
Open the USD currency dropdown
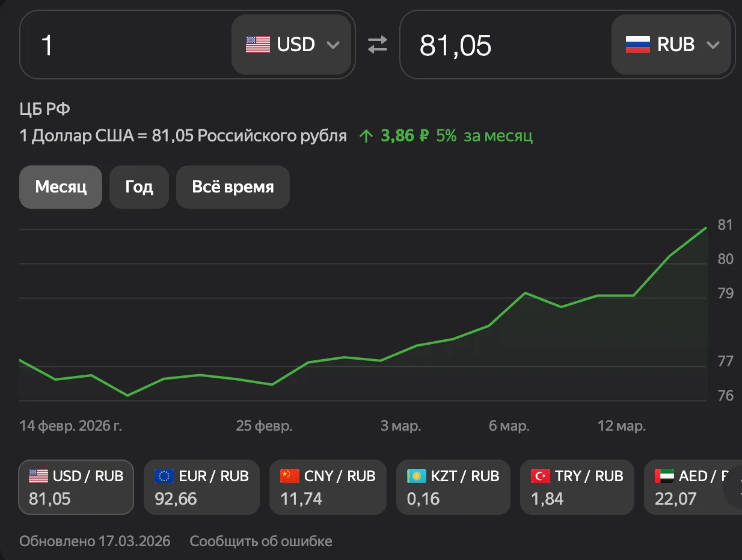click(x=292, y=45)
